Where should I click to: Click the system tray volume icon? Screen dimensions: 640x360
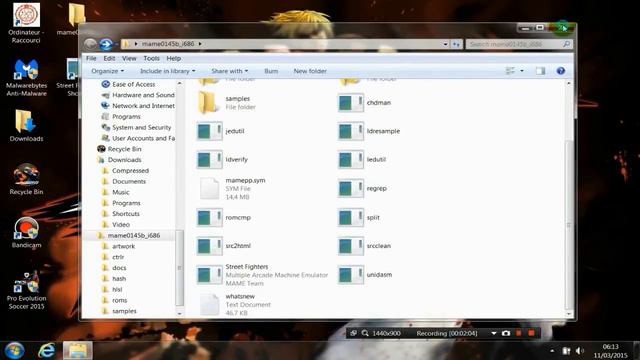(x=580, y=351)
